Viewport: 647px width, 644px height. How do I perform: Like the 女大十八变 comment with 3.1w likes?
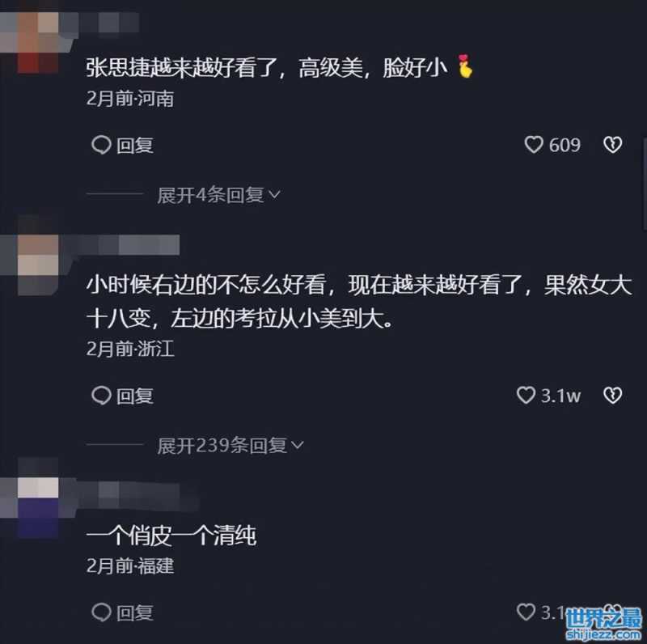(x=526, y=396)
